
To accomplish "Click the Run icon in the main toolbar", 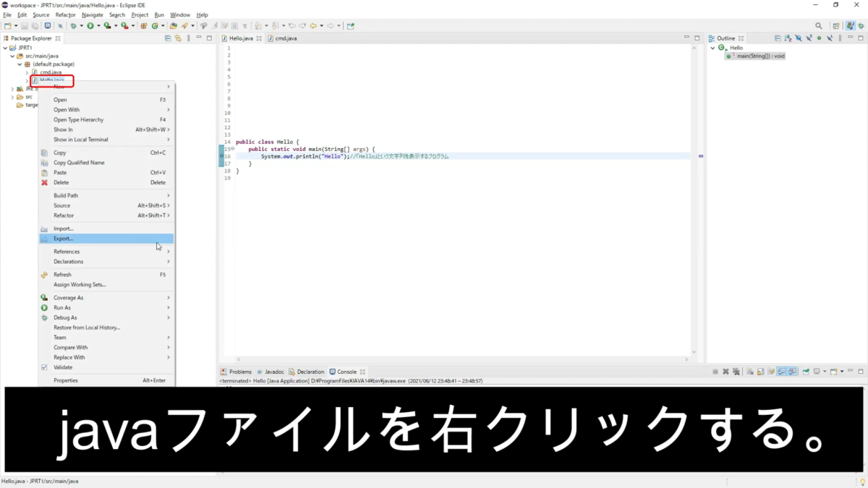I will coord(90,25).
